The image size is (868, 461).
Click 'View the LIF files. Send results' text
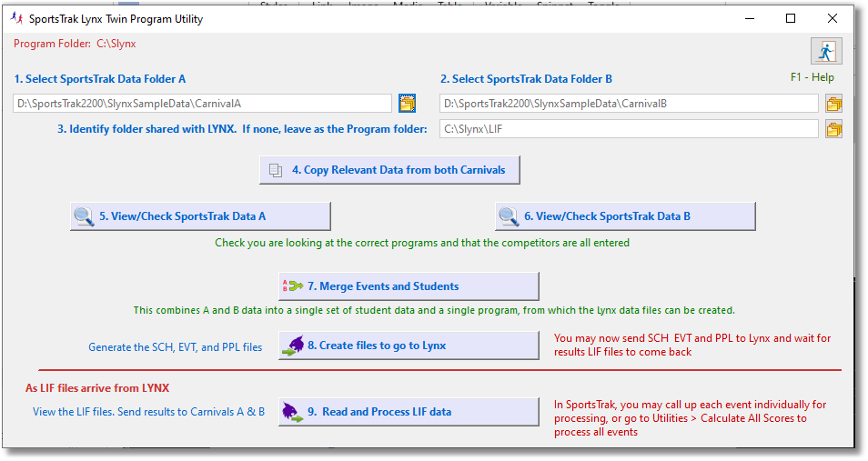click(x=149, y=412)
